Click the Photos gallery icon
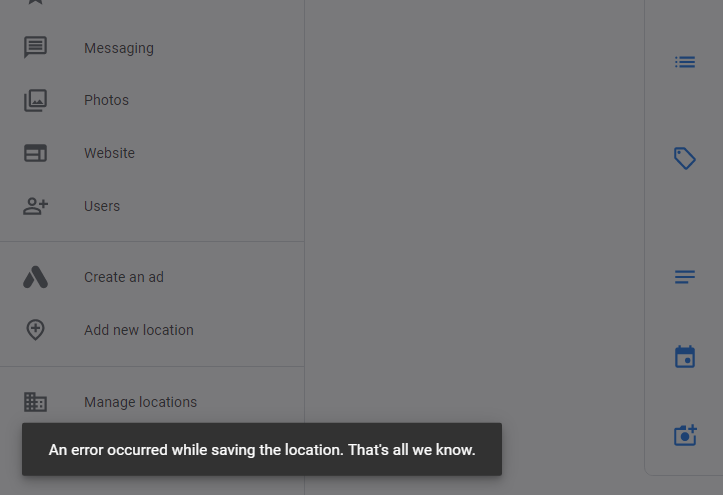The height and width of the screenshot is (495, 723). tap(36, 100)
